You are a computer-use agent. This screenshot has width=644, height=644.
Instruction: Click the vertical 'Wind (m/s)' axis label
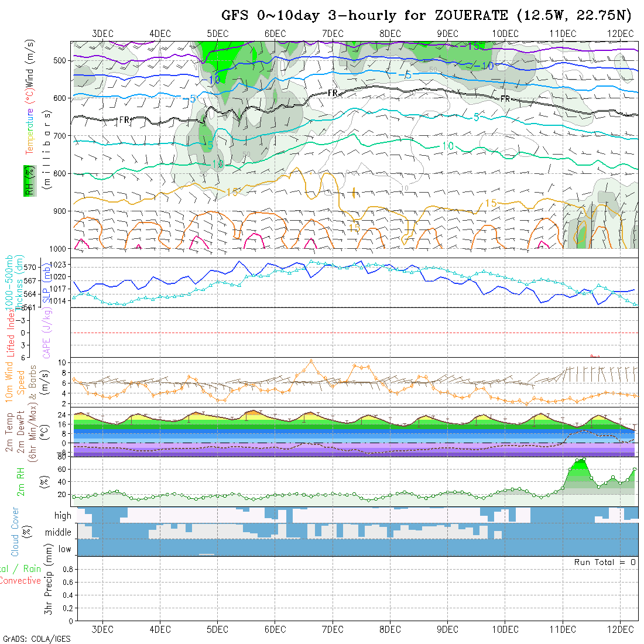(29, 64)
